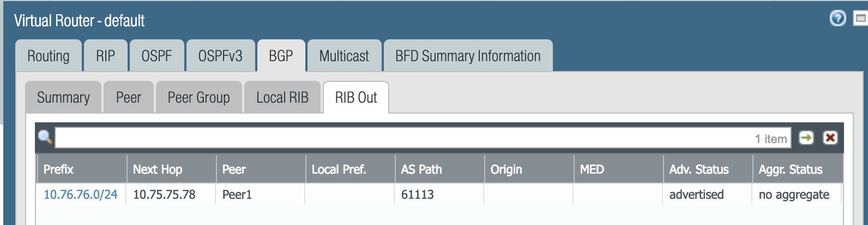
Task: Switch to the RIP tab
Action: 106,56
